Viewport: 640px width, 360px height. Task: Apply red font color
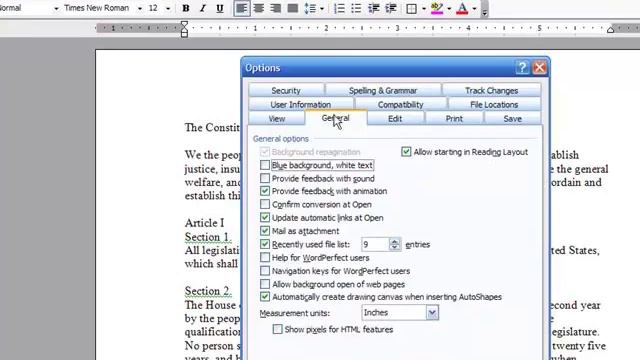462,8
